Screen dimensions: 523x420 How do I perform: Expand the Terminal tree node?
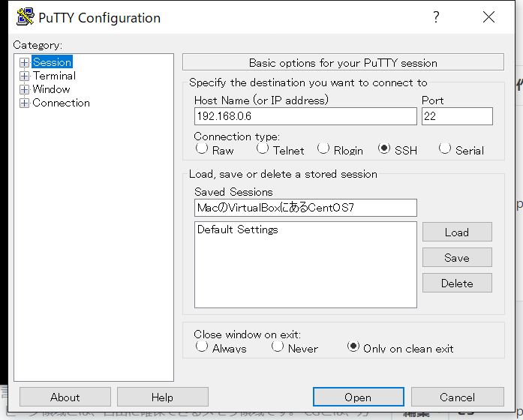coord(24,76)
